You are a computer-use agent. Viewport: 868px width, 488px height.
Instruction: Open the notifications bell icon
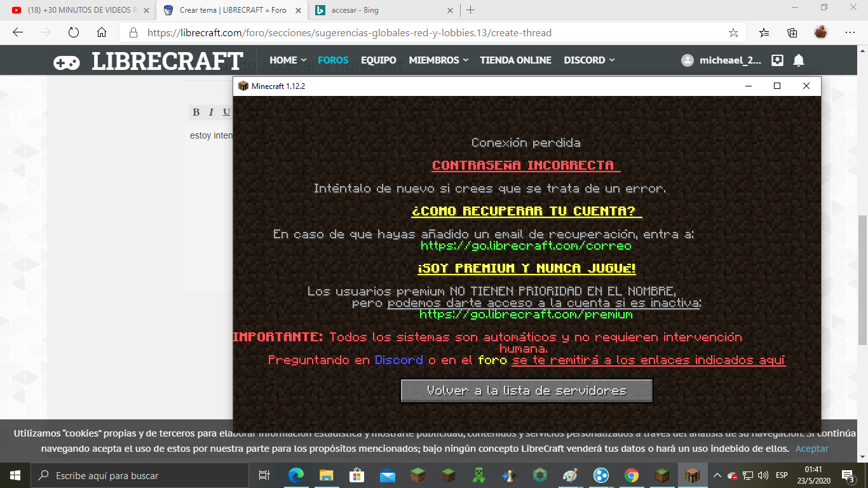[799, 60]
